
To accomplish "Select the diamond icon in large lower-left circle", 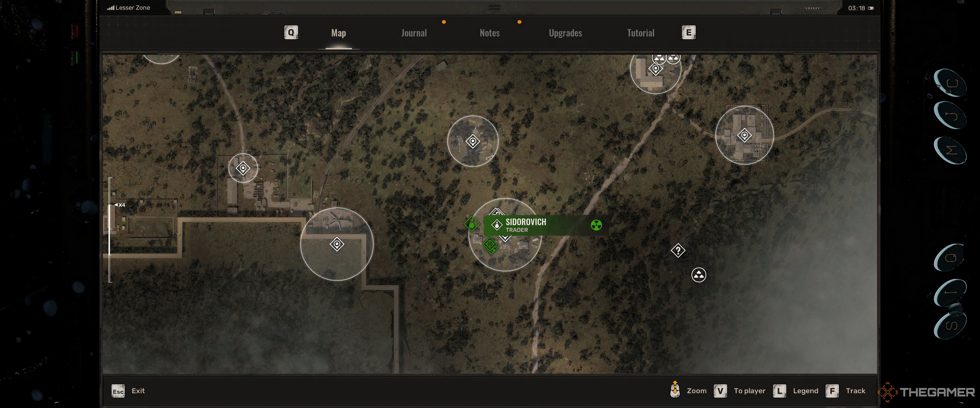I will click(x=337, y=244).
